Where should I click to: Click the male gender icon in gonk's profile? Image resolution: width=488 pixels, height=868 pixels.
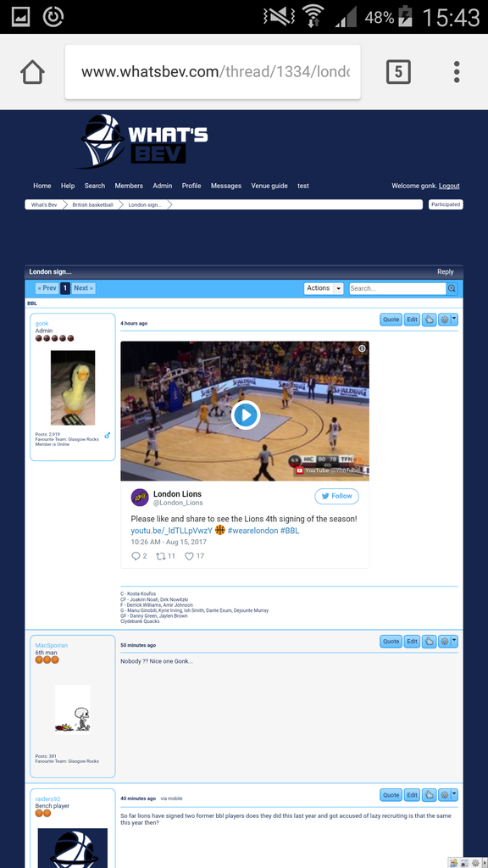pyautogui.click(x=108, y=436)
